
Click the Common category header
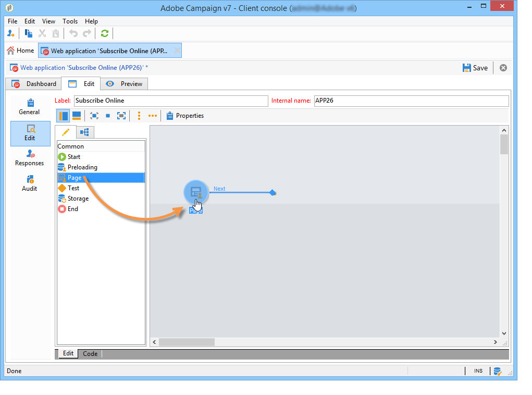tap(101, 146)
